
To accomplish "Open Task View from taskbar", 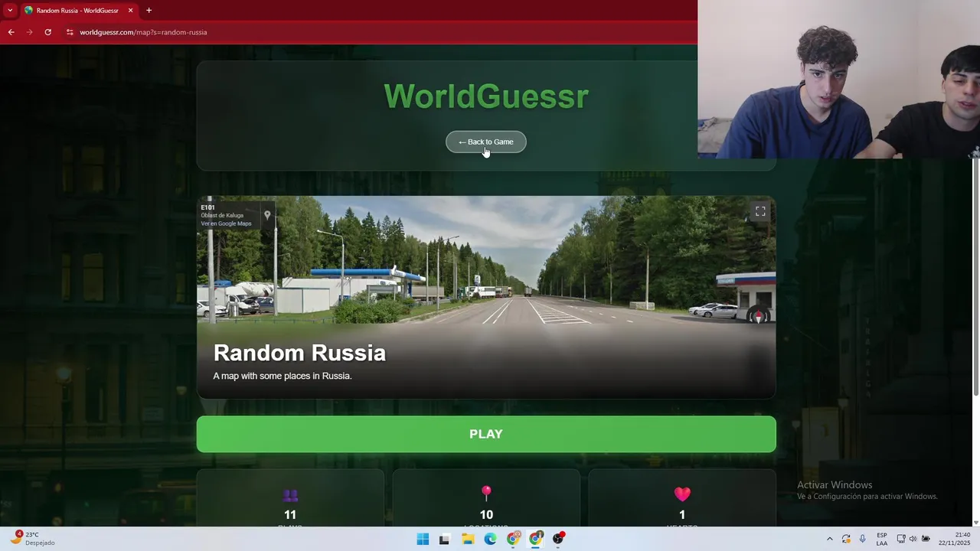I will (x=444, y=539).
